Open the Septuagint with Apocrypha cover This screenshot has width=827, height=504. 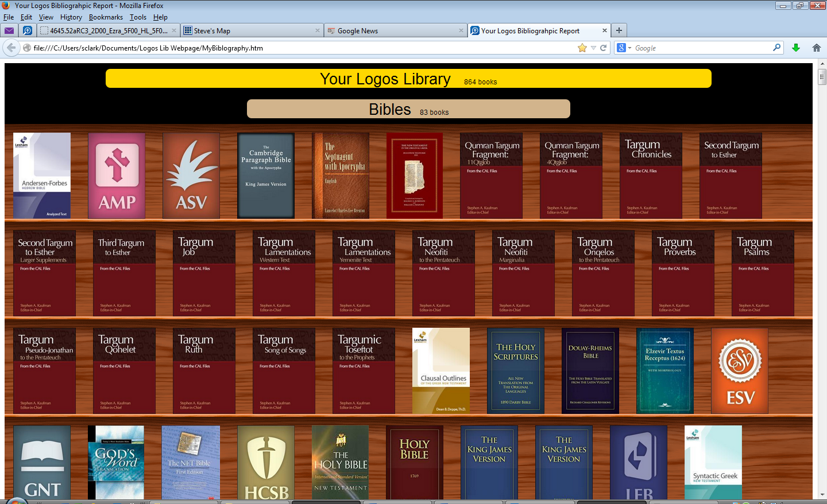(341, 176)
